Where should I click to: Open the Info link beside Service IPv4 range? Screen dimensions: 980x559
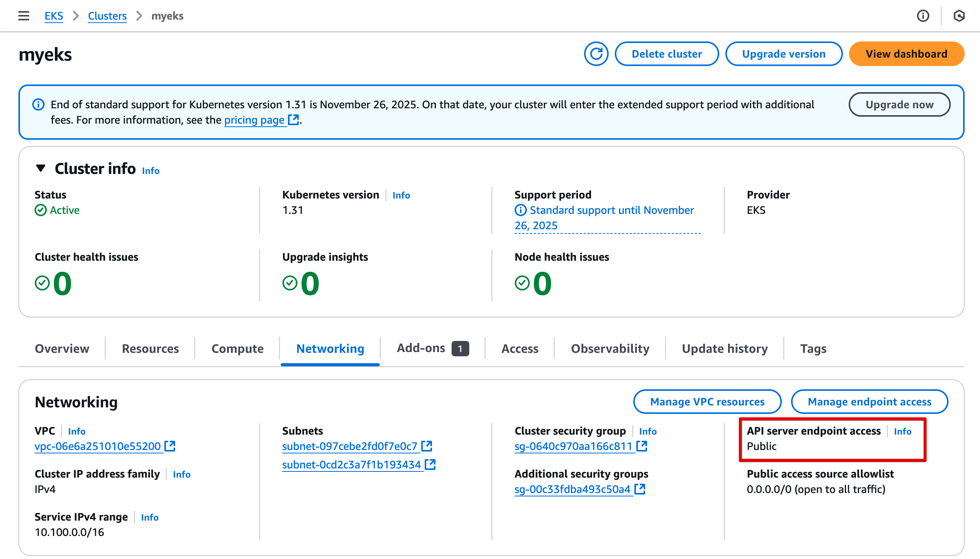tap(150, 517)
